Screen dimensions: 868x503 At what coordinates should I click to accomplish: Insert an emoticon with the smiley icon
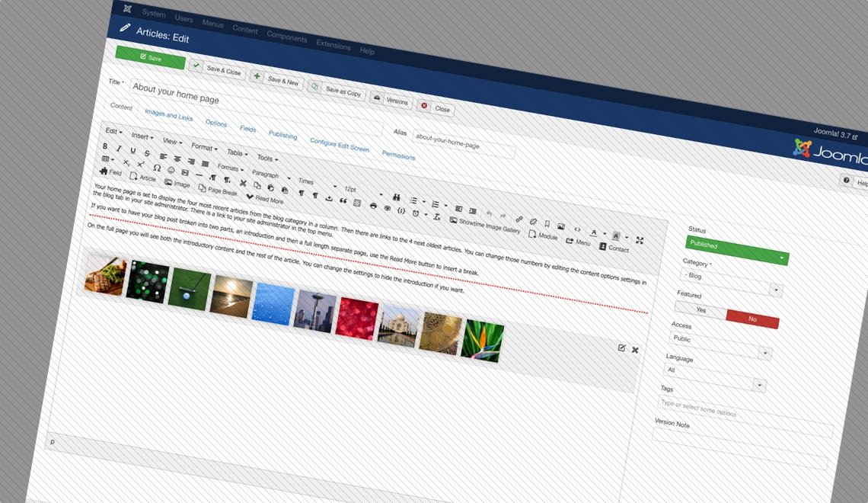[171, 170]
